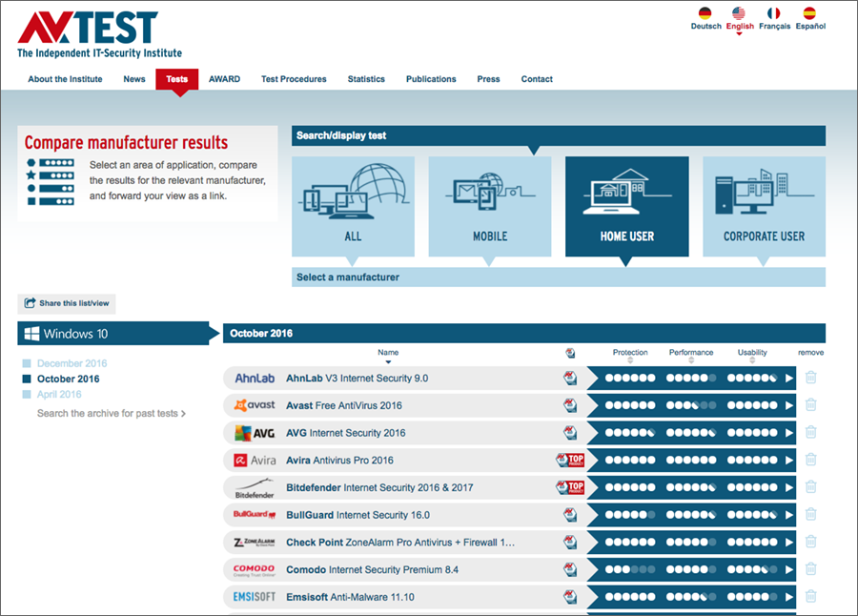Switch language to Deutsch flag
Screen dimensions: 858x616
tap(705, 13)
